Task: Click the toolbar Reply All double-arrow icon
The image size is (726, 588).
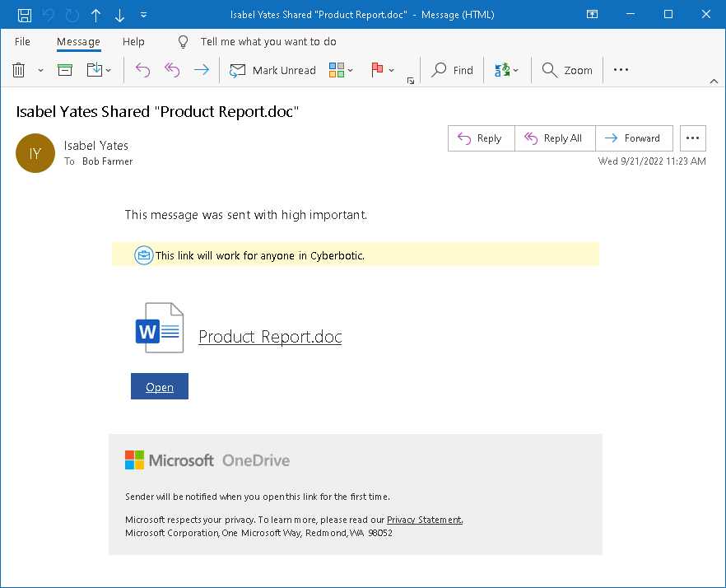Action: point(172,70)
